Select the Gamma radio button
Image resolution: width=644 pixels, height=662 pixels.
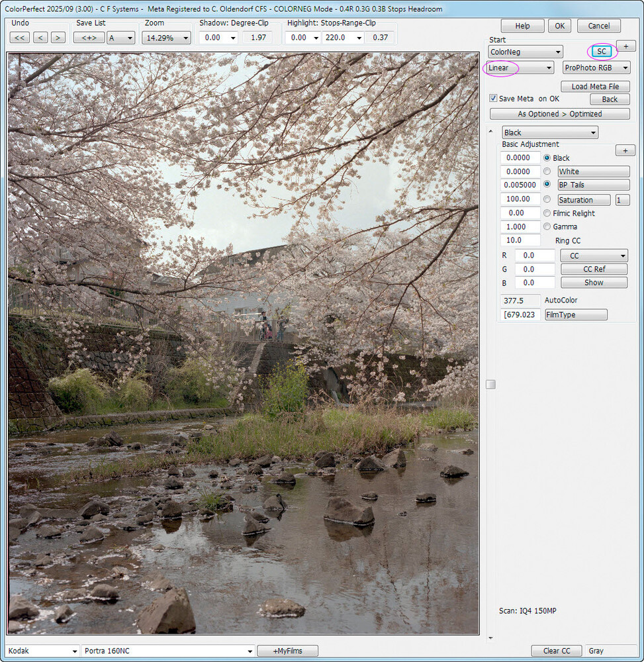coord(547,226)
